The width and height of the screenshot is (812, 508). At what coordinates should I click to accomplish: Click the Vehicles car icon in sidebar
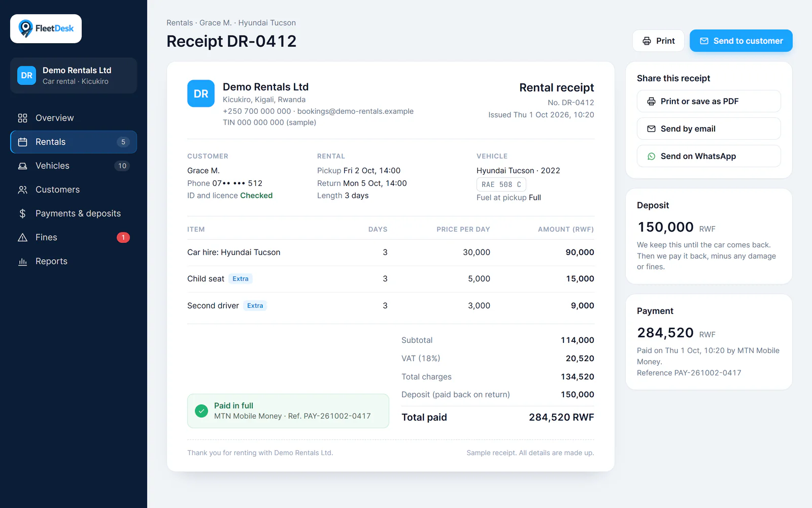tap(22, 166)
